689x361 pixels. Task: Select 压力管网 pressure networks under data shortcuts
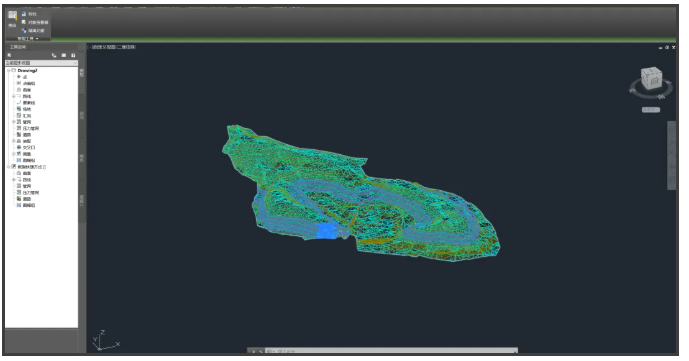pyautogui.click(x=31, y=193)
